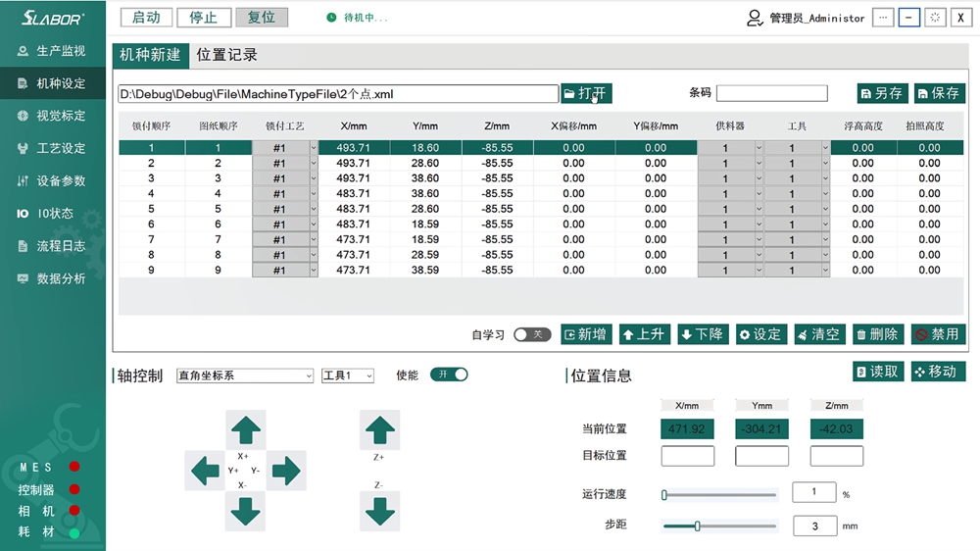Expand 锁付工艺 dropdown in row 1

point(314,148)
